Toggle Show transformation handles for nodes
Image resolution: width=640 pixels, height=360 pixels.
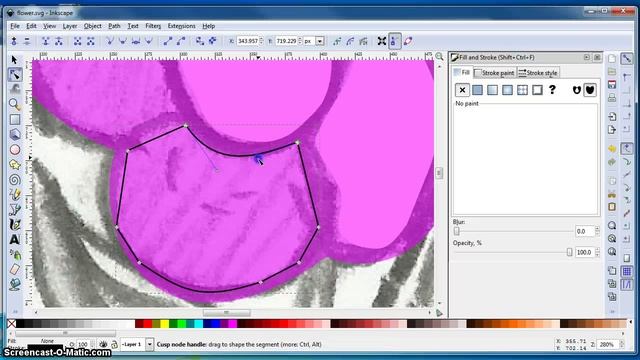pyautogui.click(x=382, y=41)
